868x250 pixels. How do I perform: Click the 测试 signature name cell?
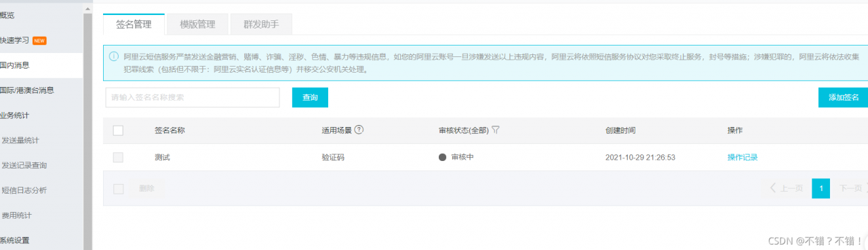(x=162, y=157)
